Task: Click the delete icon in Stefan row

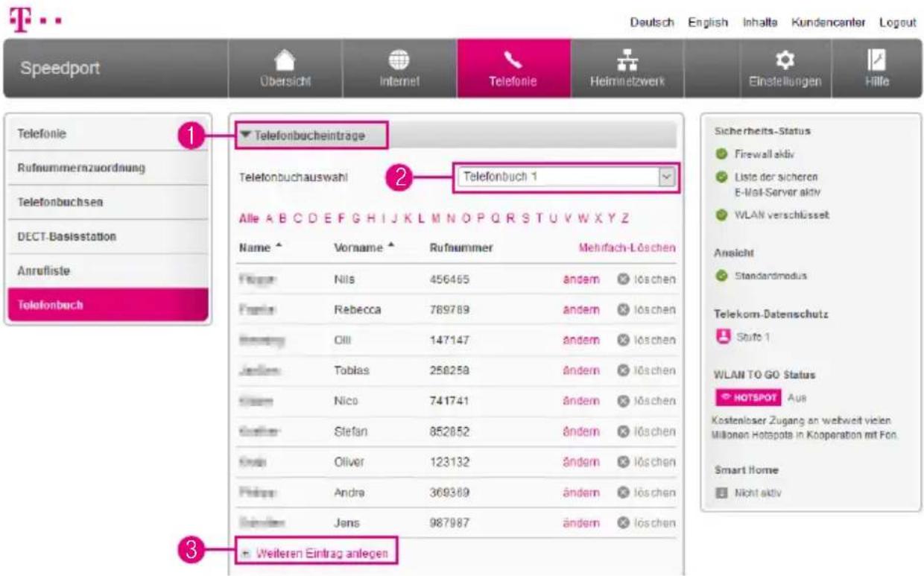Action: point(623,432)
